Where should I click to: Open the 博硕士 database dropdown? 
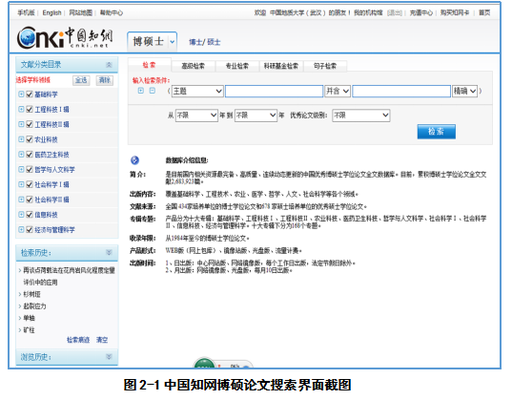point(152,41)
